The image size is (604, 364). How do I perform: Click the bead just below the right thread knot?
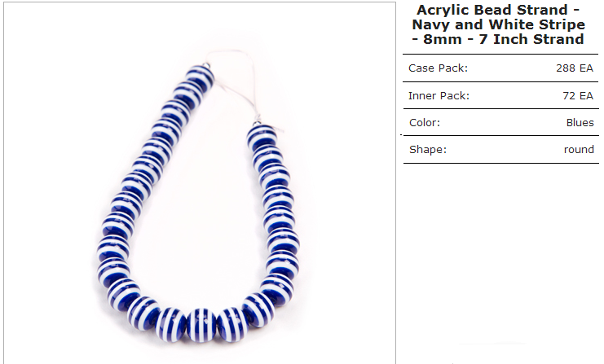click(x=262, y=137)
